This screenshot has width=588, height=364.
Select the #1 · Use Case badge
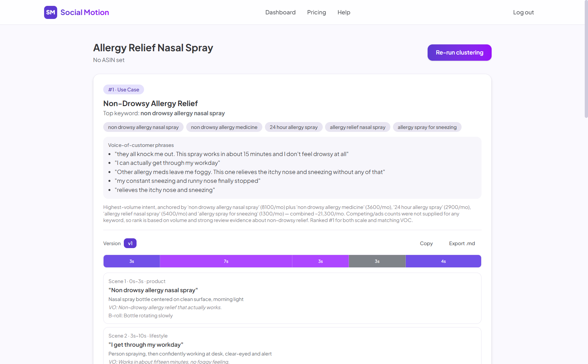(123, 89)
